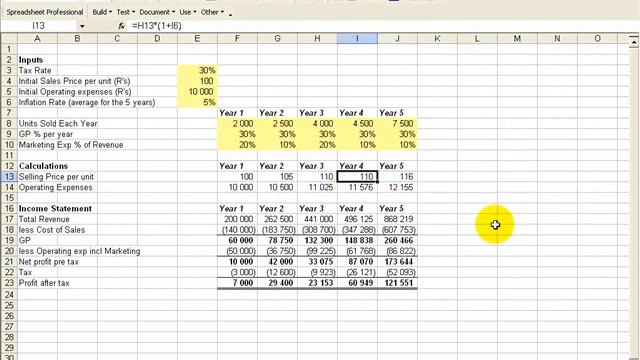Select Year 2 selling price cell 105

coord(277,176)
